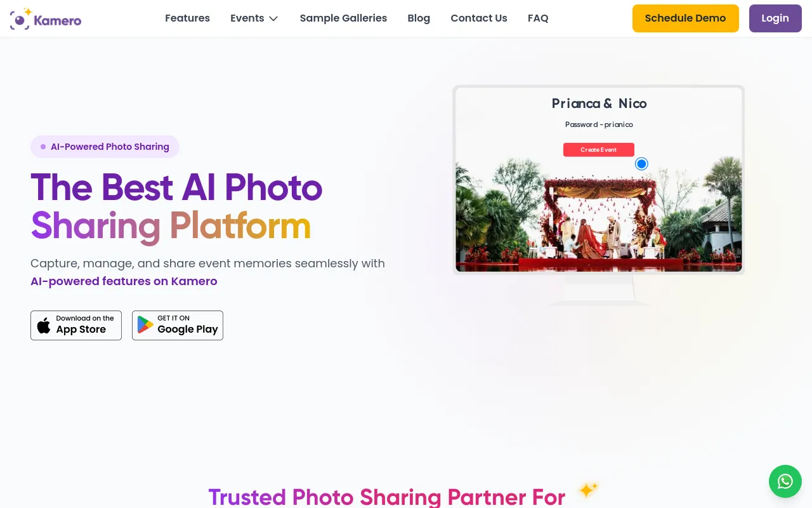This screenshot has height=508, width=812.
Task: Click the sparkle star beside Trusted heading
Action: click(x=588, y=490)
